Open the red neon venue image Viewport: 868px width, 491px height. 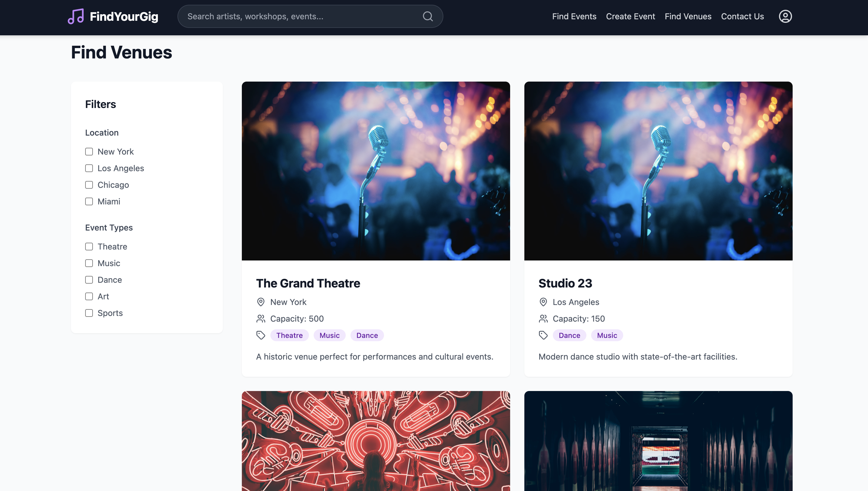pyautogui.click(x=376, y=440)
